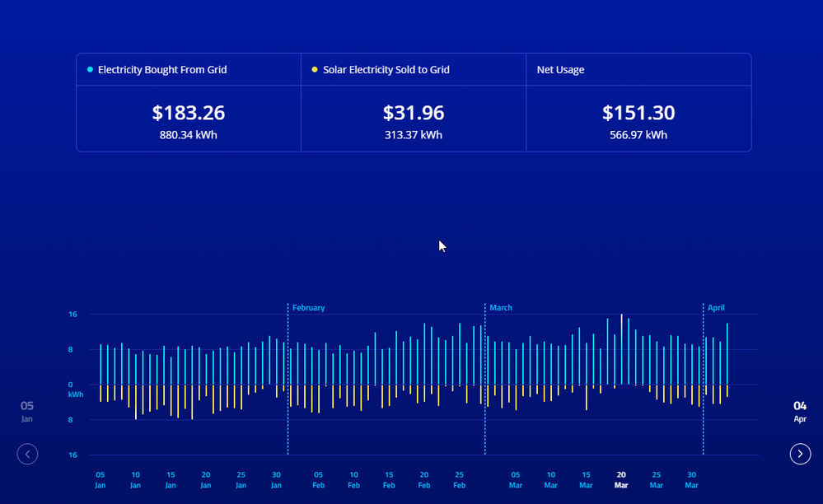Click the $31.96 sold amount

click(x=414, y=114)
